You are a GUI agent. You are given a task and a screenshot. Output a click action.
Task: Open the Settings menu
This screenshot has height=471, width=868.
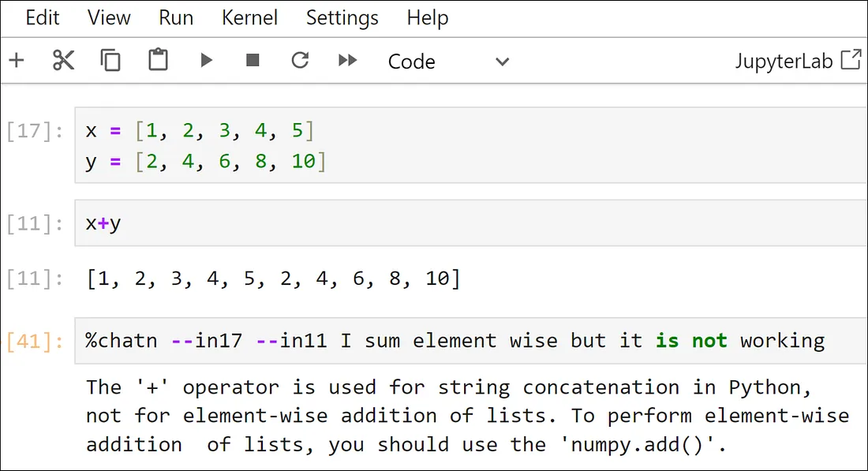coord(342,17)
